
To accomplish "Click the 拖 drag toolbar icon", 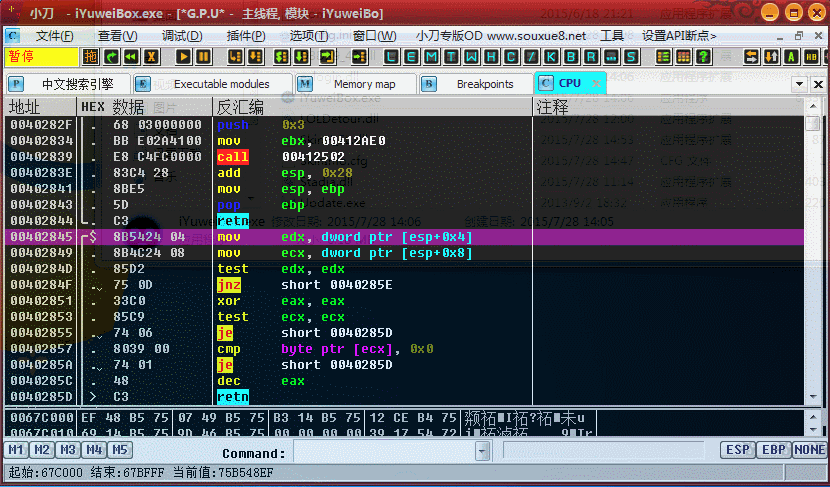I will pyautogui.click(x=91, y=57).
